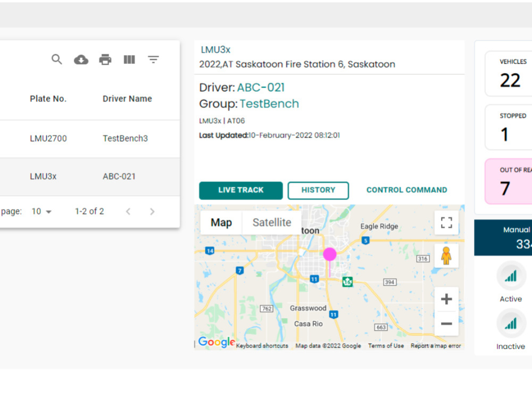Open the Google logo link

[217, 342]
